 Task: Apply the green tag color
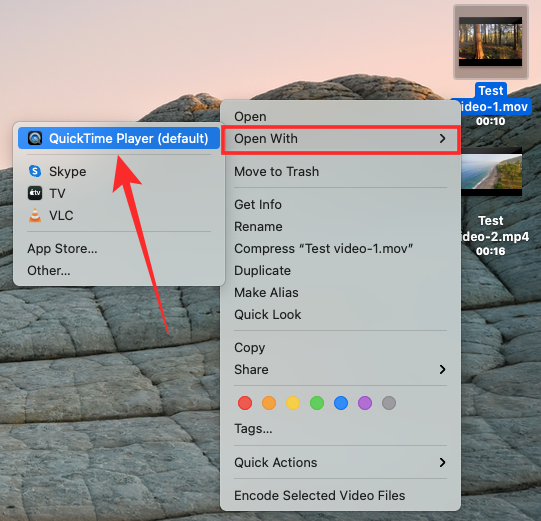point(317,403)
